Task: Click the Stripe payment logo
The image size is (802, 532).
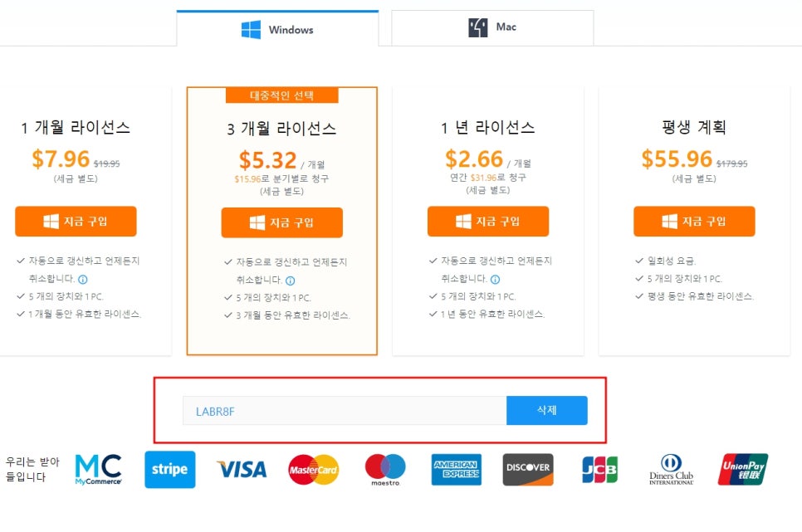Action: click(x=170, y=470)
